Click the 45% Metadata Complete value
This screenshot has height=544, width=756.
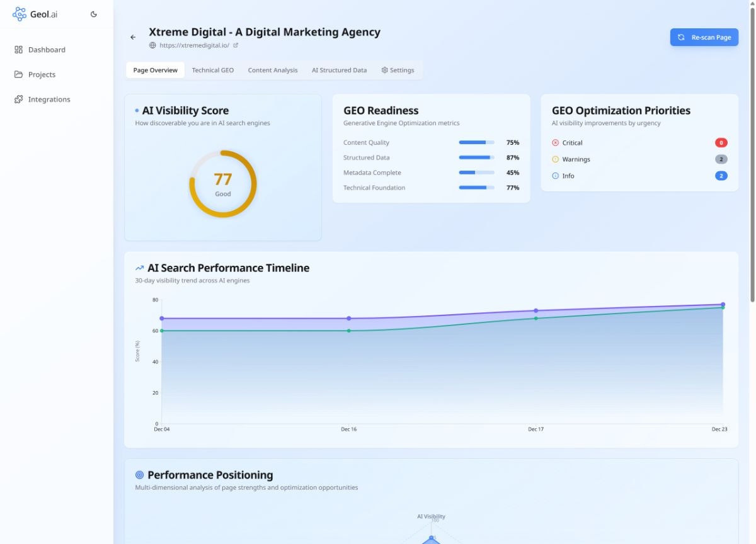click(513, 173)
